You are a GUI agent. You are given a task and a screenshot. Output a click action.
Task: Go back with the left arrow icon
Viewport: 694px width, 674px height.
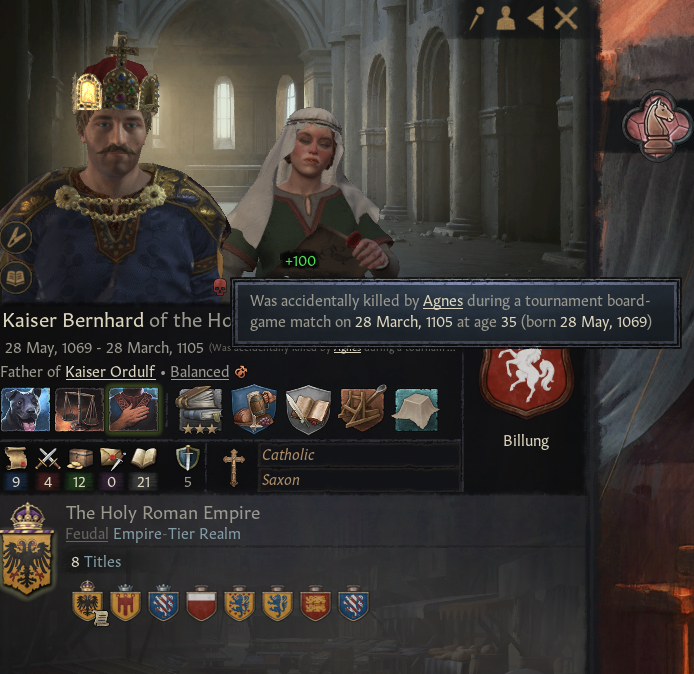(536, 18)
